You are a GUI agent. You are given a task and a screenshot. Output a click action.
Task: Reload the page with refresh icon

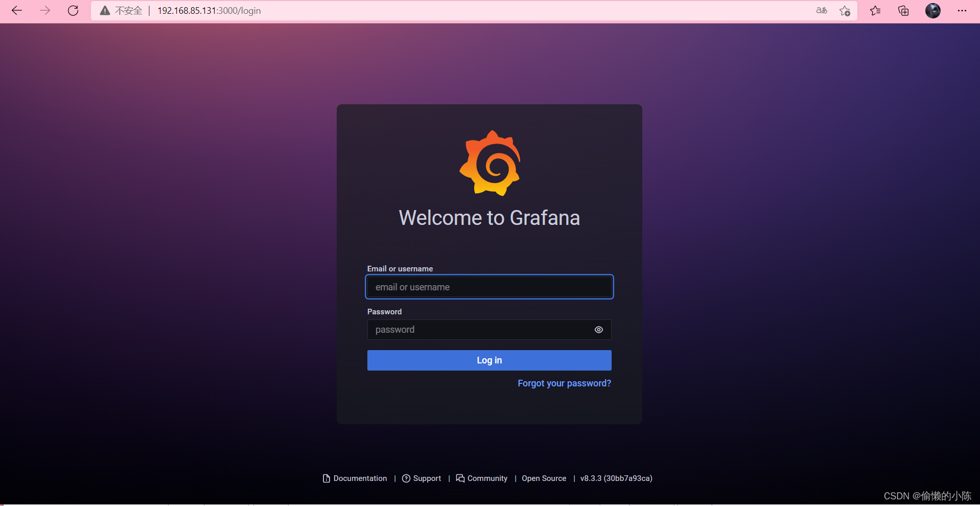(x=73, y=11)
